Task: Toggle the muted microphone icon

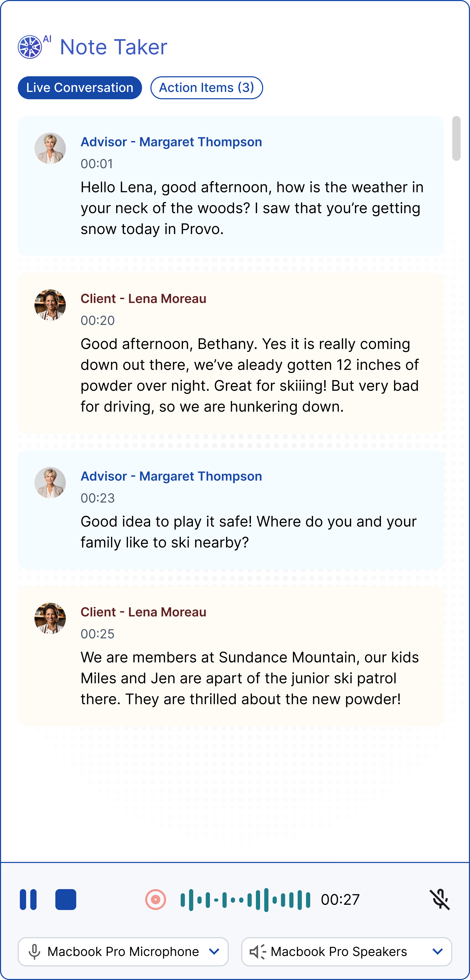Action: (439, 899)
